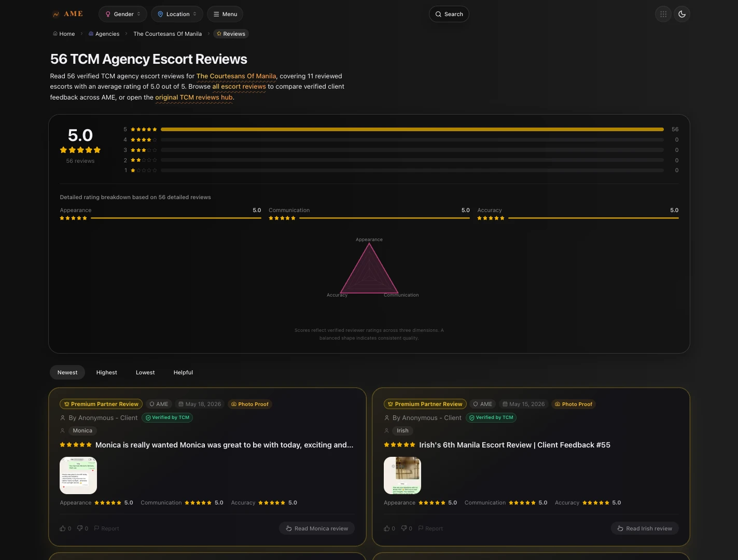Go to Home breadcrumb
The height and width of the screenshot is (560, 738).
pos(64,34)
